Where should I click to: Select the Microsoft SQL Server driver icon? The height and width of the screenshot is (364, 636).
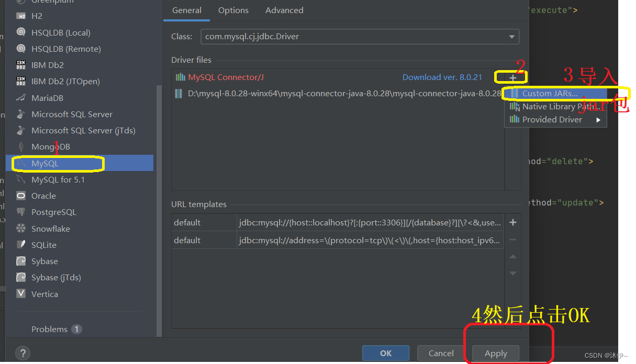[x=21, y=114]
